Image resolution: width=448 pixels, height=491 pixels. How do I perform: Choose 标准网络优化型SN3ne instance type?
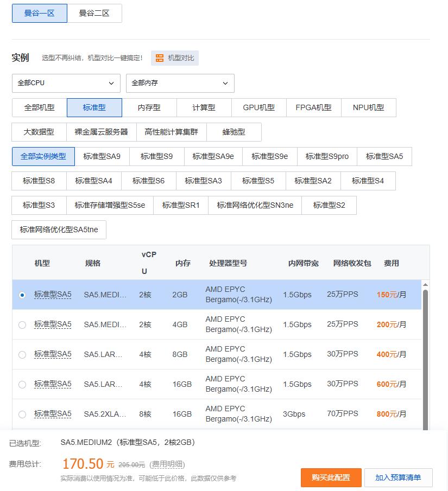pyautogui.click(x=255, y=205)
